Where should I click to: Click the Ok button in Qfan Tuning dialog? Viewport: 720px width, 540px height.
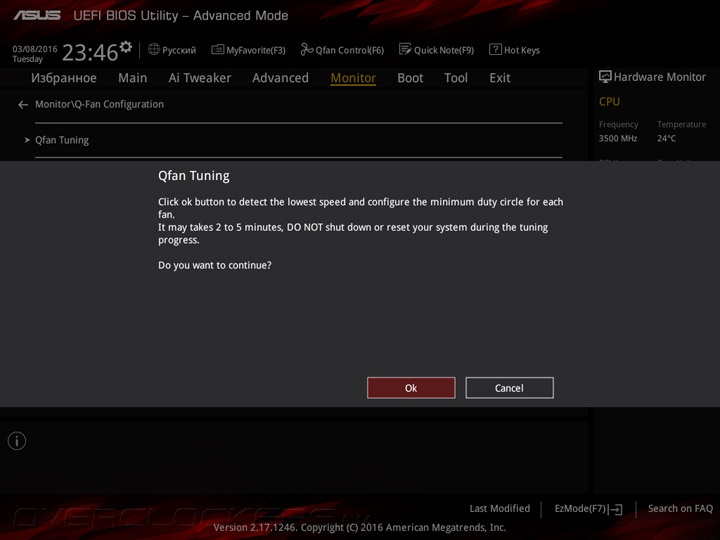(x=411, y=388)
